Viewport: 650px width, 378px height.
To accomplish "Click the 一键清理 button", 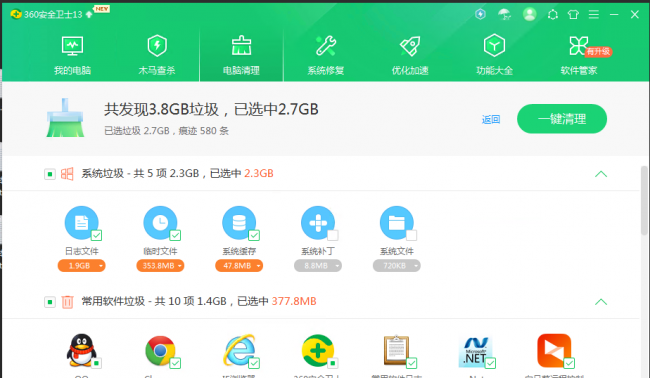I will point(562,119).
